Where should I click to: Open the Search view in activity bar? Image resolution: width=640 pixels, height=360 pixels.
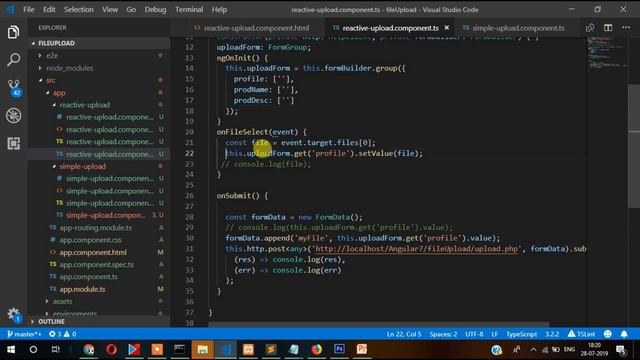[x=13, y=60]
